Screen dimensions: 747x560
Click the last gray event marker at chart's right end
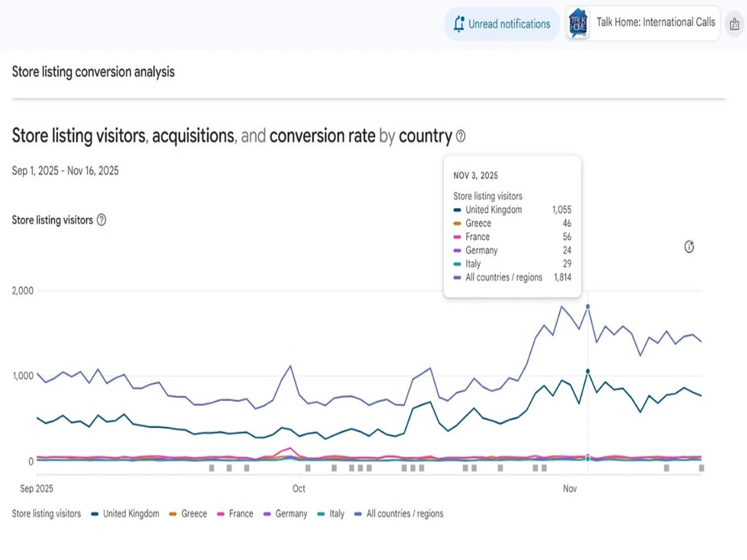[x=701, y=468]
